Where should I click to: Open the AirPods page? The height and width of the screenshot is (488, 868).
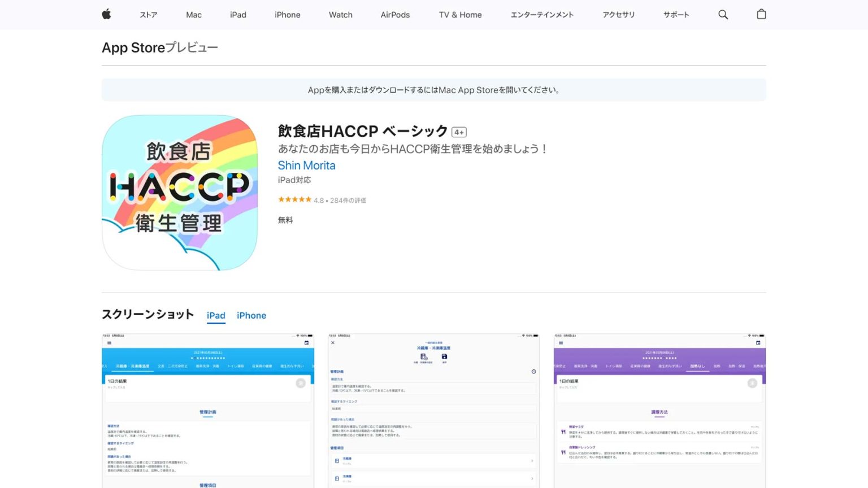click(x=395, y=15)
